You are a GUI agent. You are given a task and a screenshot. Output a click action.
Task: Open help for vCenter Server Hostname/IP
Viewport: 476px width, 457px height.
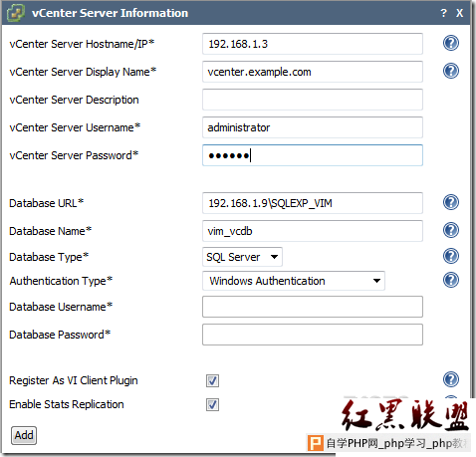(451, 43)
